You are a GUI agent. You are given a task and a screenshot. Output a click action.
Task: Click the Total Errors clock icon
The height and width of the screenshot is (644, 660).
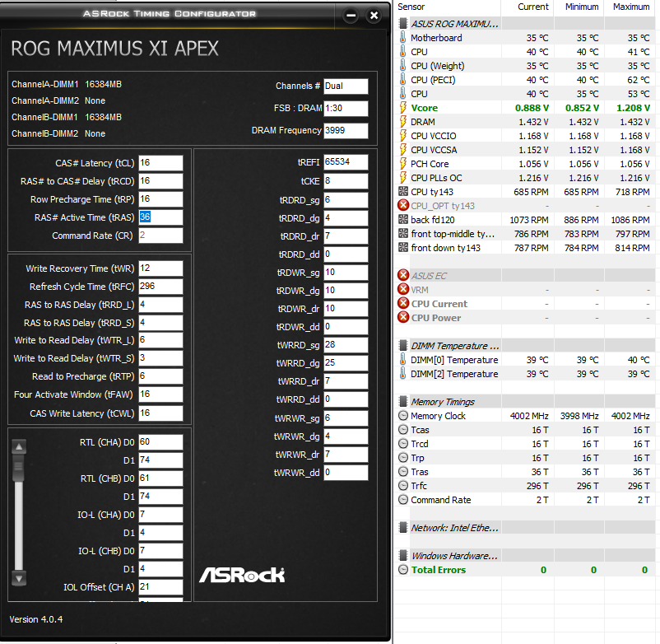point(403,570)
